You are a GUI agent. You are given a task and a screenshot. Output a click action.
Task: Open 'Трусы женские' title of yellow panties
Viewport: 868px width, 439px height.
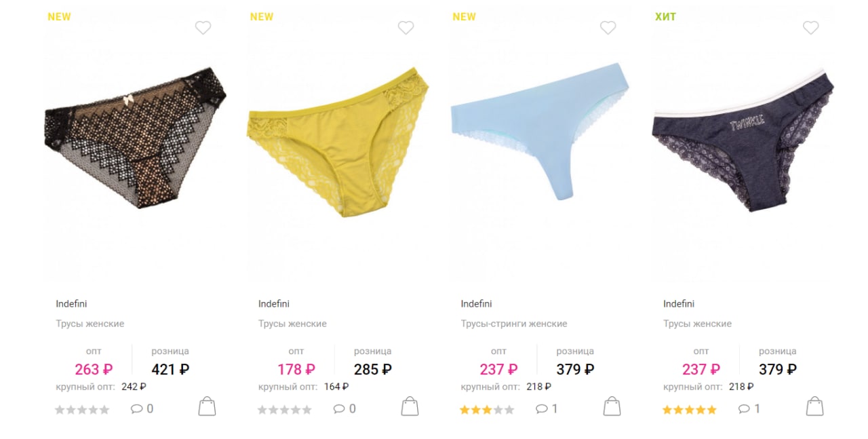point(292,324)
